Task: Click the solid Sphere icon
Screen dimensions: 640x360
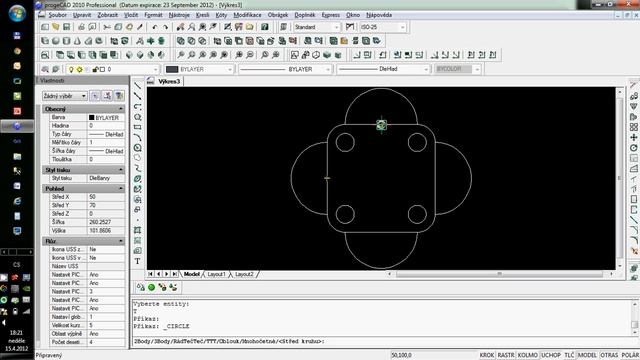Action: coord(56,41)
